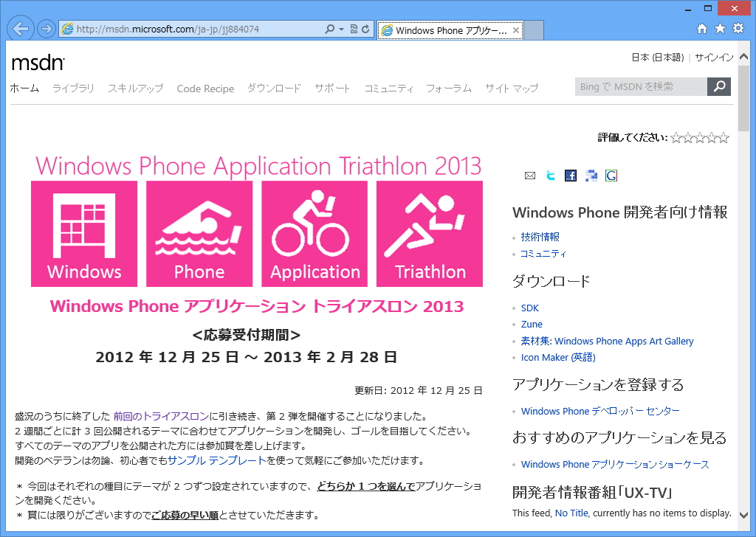The height and width of the screenshot is (537, 756).
Task: Click the msdn logo
Action: (x=34, y=63)
